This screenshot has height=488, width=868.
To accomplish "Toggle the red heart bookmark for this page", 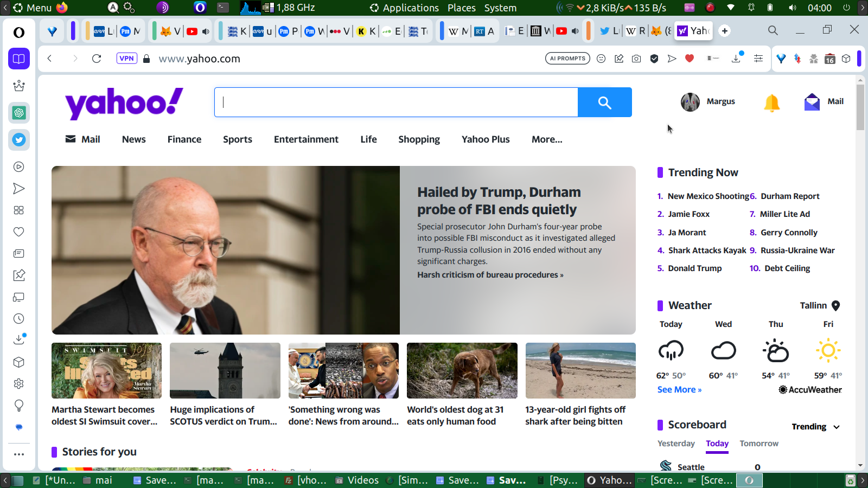I will [x=690, y=59].
